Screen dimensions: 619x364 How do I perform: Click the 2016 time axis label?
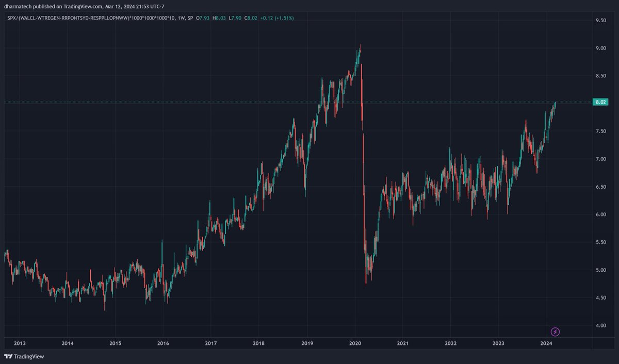(163, 343)
